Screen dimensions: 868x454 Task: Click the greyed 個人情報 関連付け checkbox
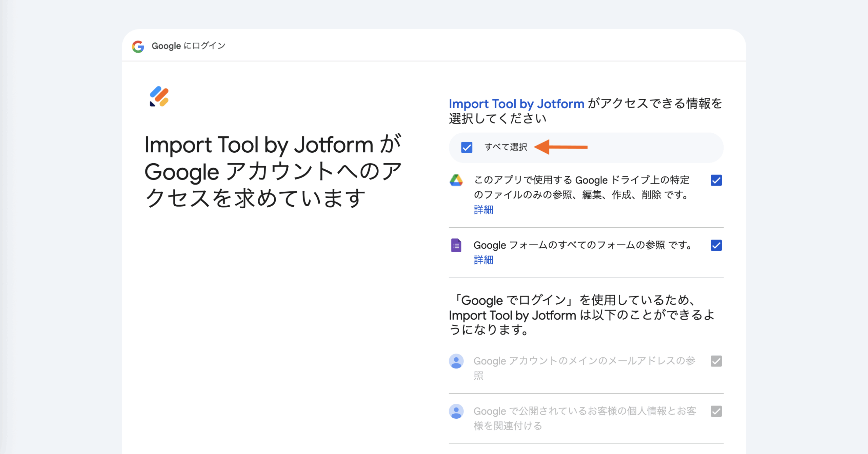tap(716, 411)
